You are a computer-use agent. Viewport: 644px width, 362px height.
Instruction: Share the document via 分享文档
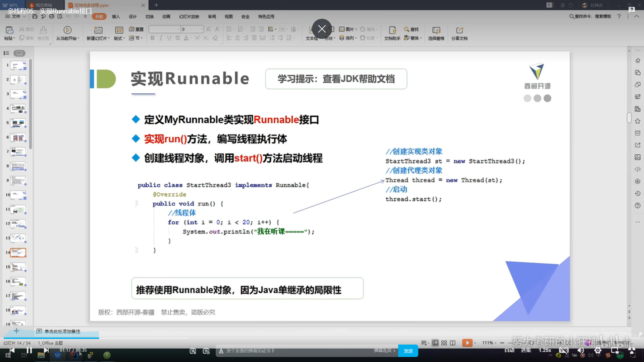tap(459, 34)
